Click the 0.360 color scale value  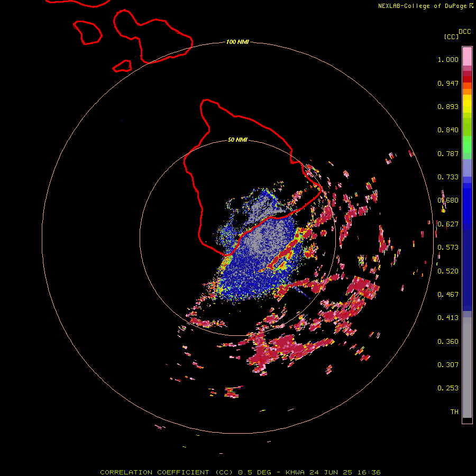pos(448,342)
